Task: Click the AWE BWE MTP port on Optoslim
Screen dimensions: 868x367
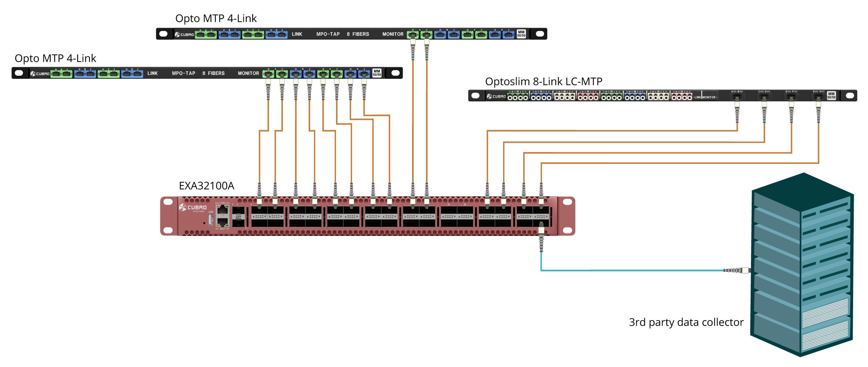Action: (x=737, y=97)
